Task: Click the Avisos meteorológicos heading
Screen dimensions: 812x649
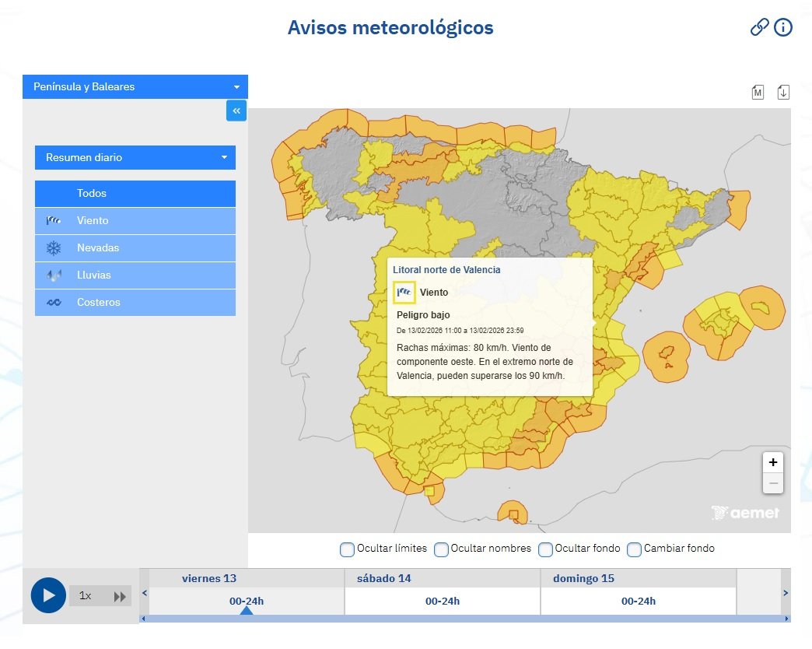Action: [x=390, y=27]
